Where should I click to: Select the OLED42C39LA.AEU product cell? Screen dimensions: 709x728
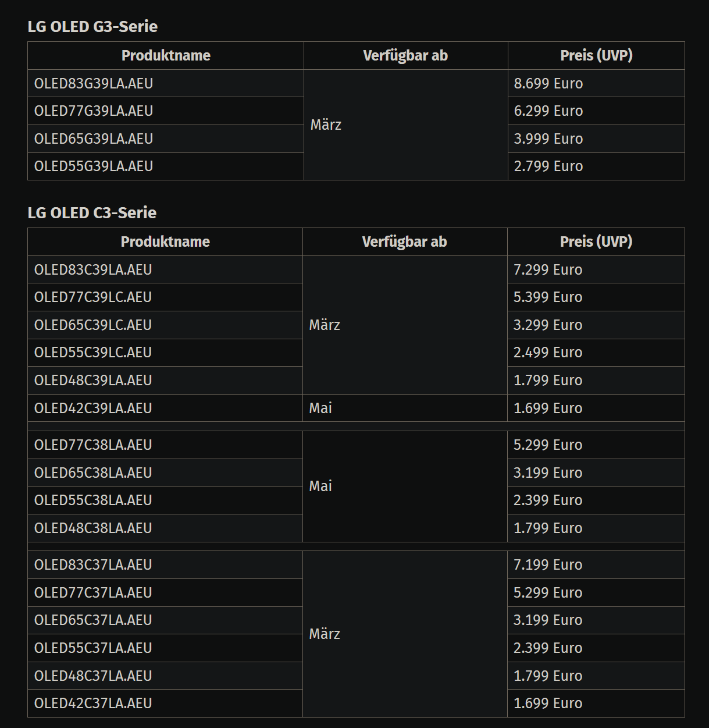click(x=165, y=408)
